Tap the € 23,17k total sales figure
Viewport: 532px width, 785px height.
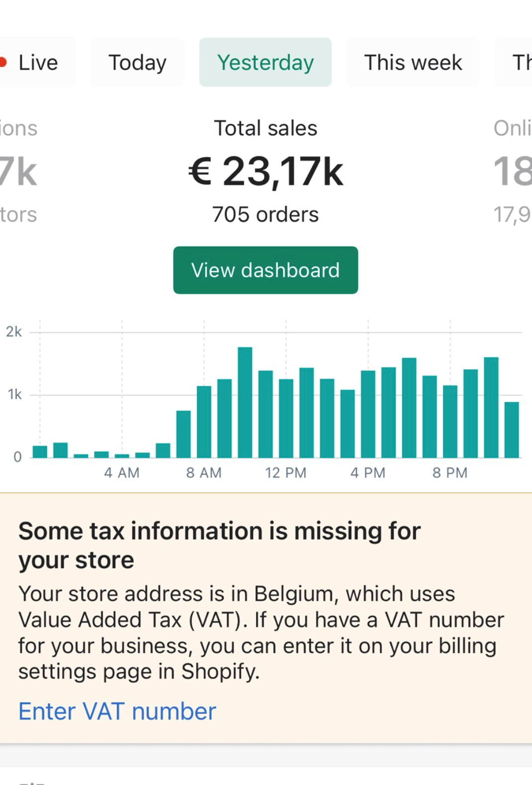click(266, 172)
